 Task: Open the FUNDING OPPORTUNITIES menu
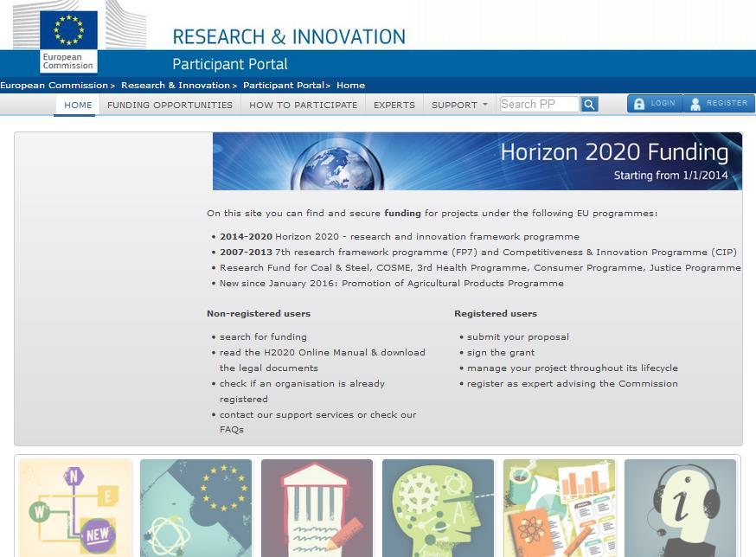coord(170,105)
